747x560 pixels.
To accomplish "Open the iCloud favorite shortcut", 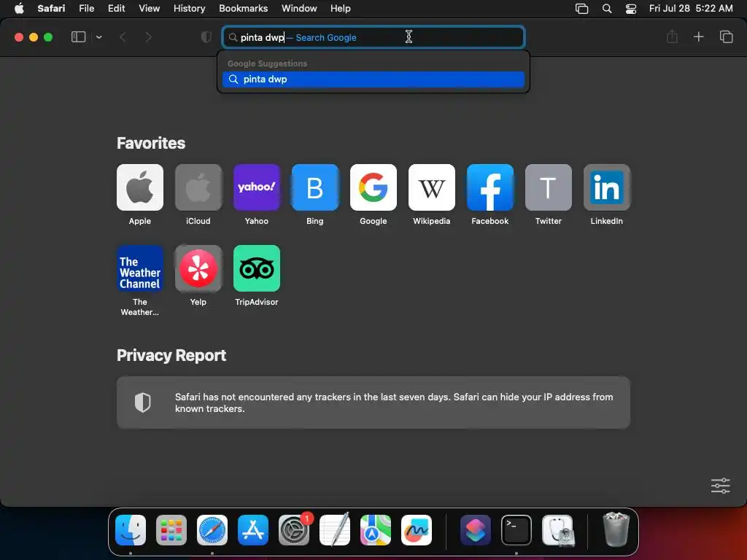I will (x=198, y=187).
